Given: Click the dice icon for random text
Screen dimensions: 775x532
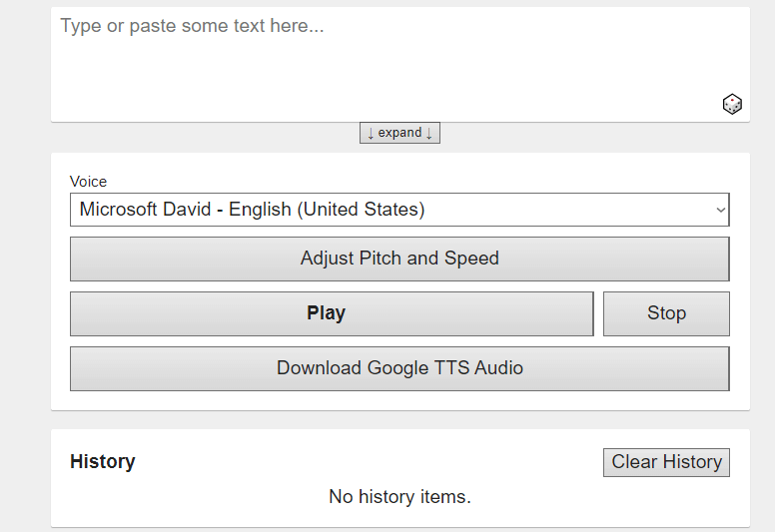Looking at the screenshot, I should [732, 104].
